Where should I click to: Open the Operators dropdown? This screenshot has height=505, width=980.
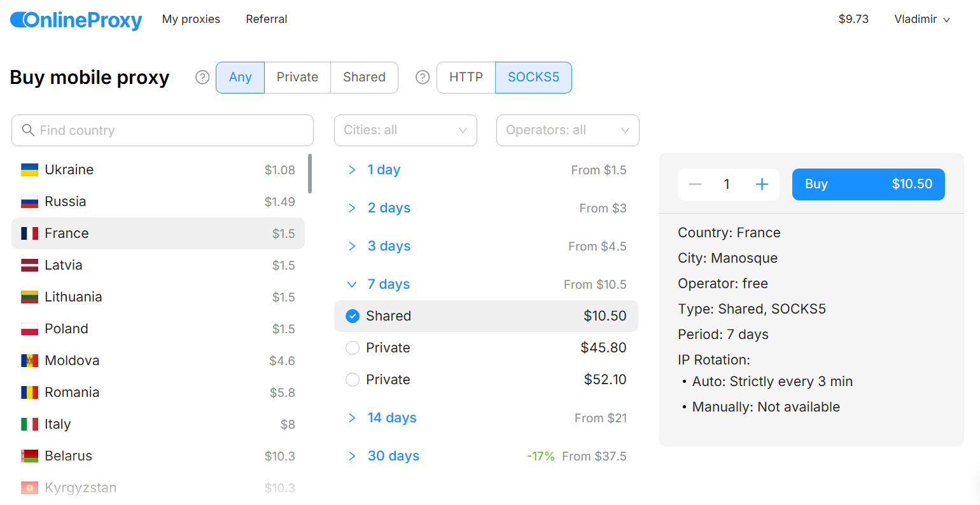[x=568, y=130]
